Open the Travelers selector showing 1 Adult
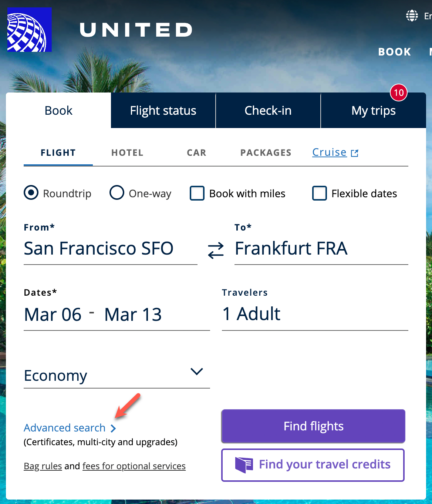Viewport: 432px width, 504px height. (251, 314)
